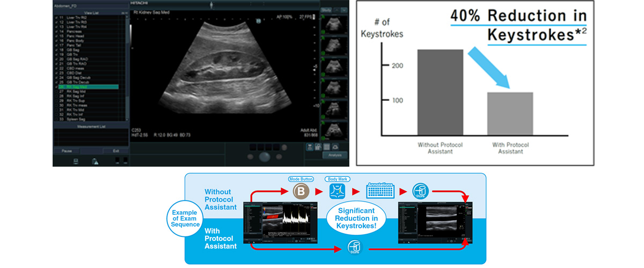This screenshot has height=268, width=644.
Task: Select 15 Panc Head in view list
Action: 89,36
